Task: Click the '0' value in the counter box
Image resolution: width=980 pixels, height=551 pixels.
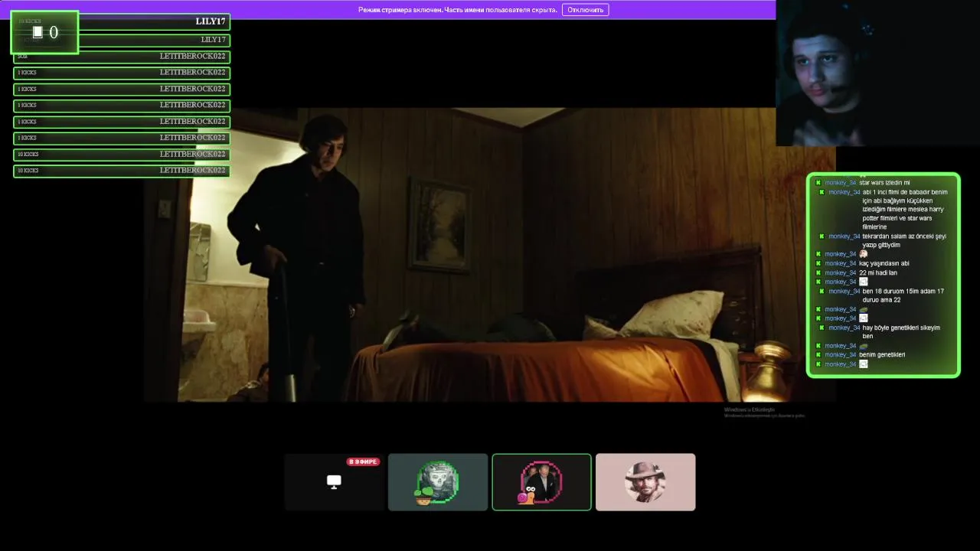Action: 54,32
